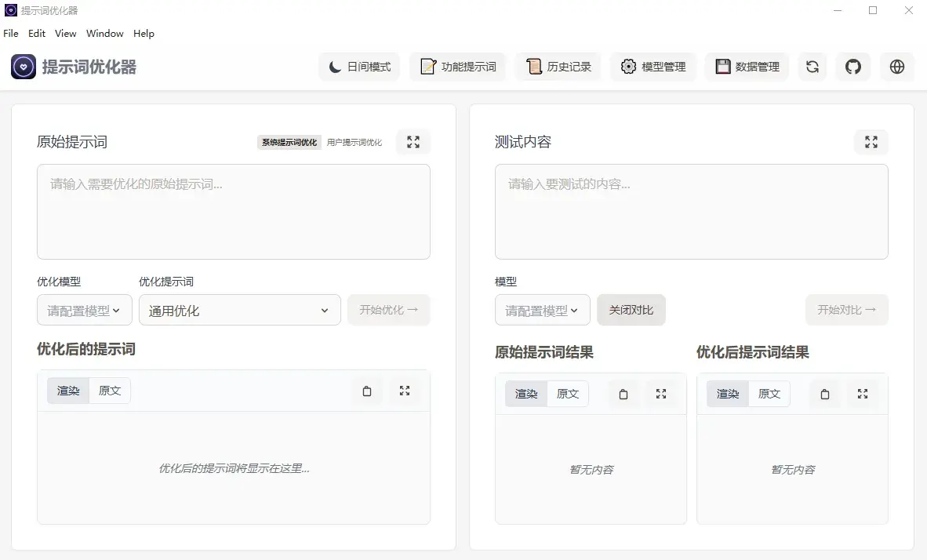Switch 优化后的提示词 view to 原文
927x560 pixels.
coord(110,390)
